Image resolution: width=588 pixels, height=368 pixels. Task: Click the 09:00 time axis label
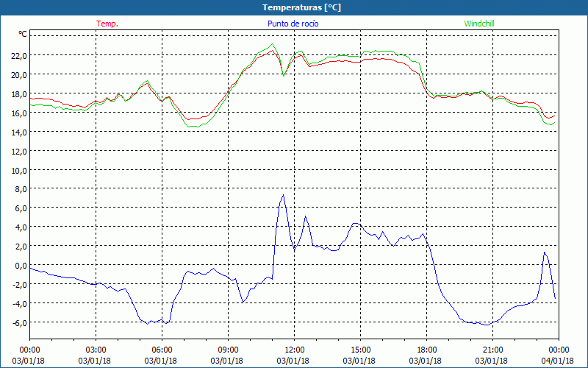click(228, 350)
